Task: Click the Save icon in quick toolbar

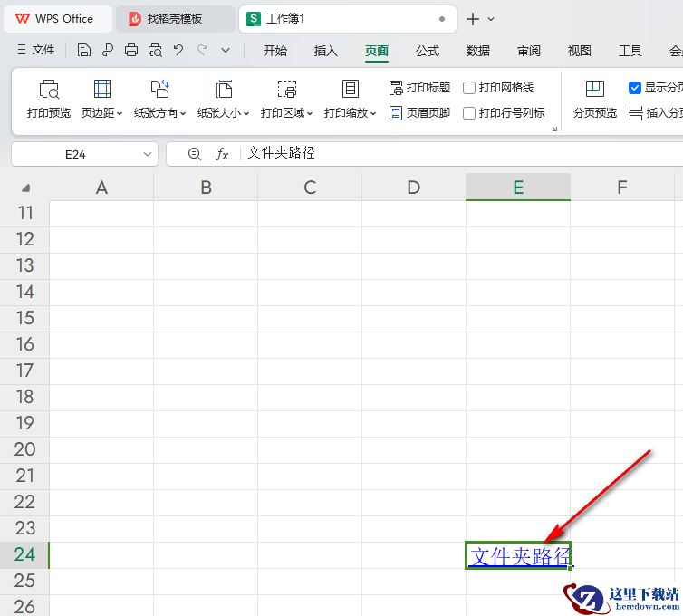Action: (x=84, y=51)
